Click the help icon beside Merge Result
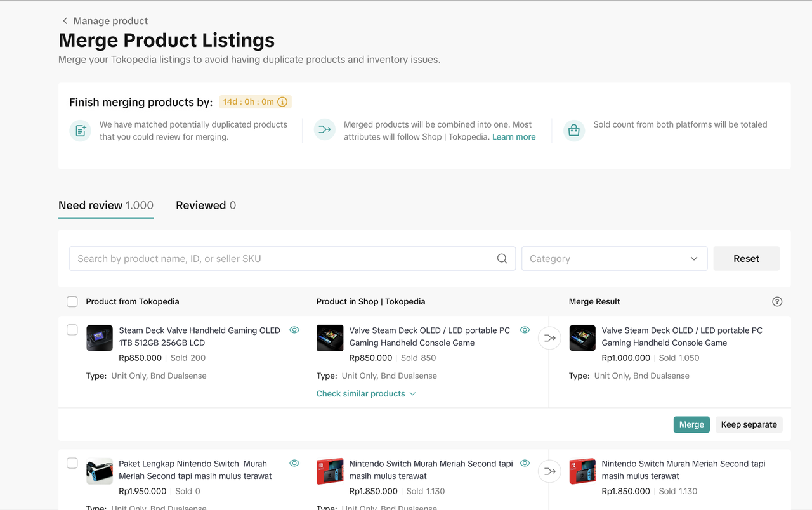 777,302
